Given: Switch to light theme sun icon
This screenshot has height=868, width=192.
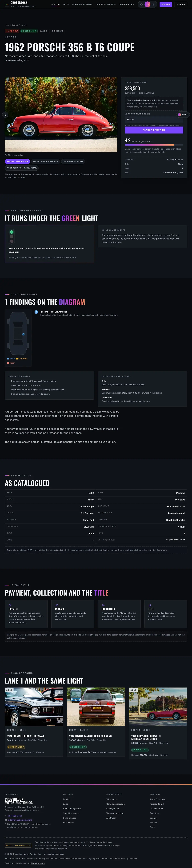Looking at the screenshot, I should tap(141, 4).
